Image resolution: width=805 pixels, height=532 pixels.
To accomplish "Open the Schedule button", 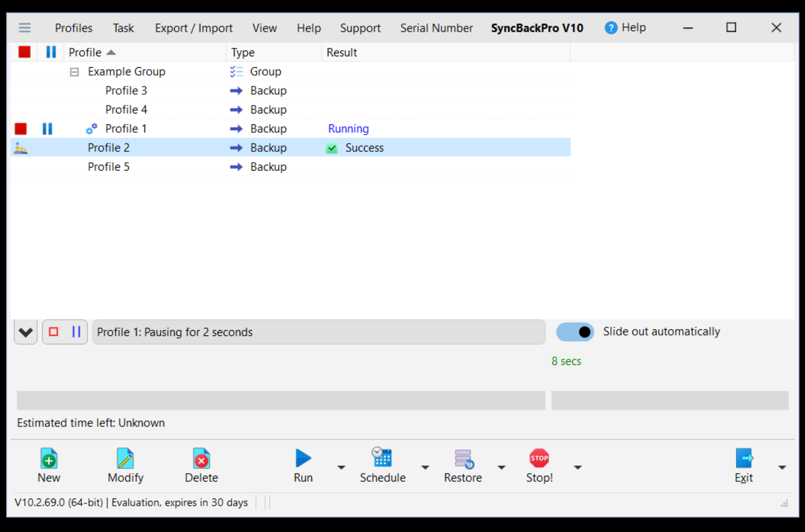I will click(x=383, y=466).
